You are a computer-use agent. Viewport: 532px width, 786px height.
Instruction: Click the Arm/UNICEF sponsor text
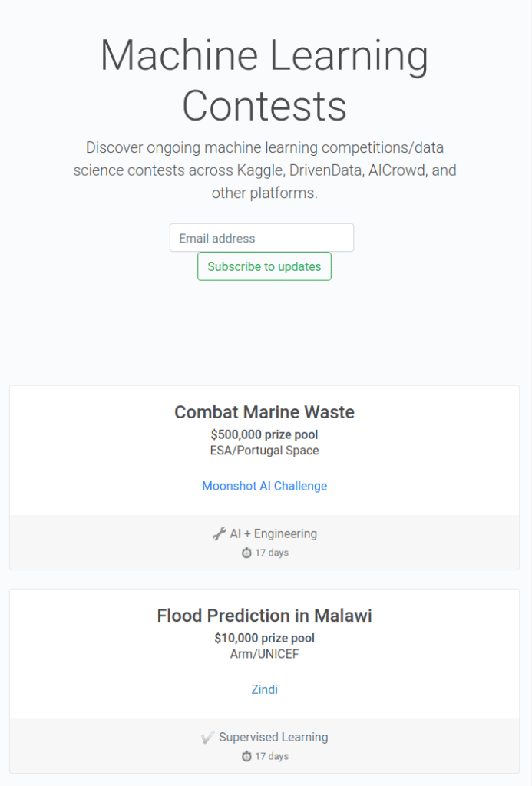(264, 654)
